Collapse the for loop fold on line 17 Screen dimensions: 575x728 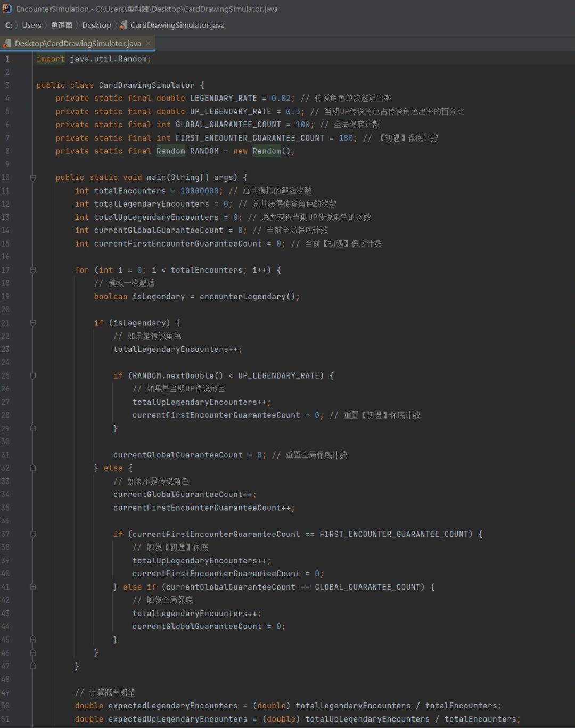(x=32, y=270)
